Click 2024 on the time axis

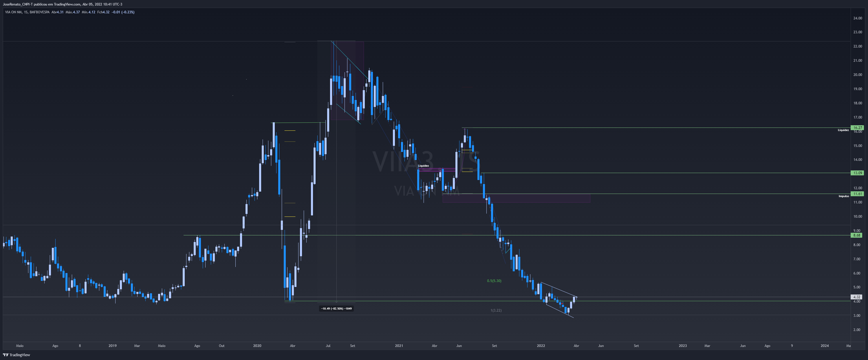825,346
